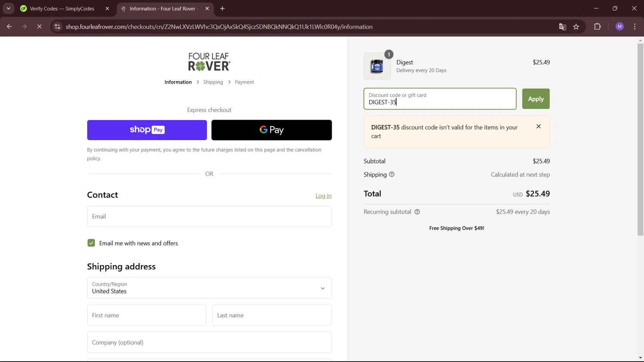Restore down the browser window
The image size is (644, 362).
pyautogui.click(x=615, y=9)
